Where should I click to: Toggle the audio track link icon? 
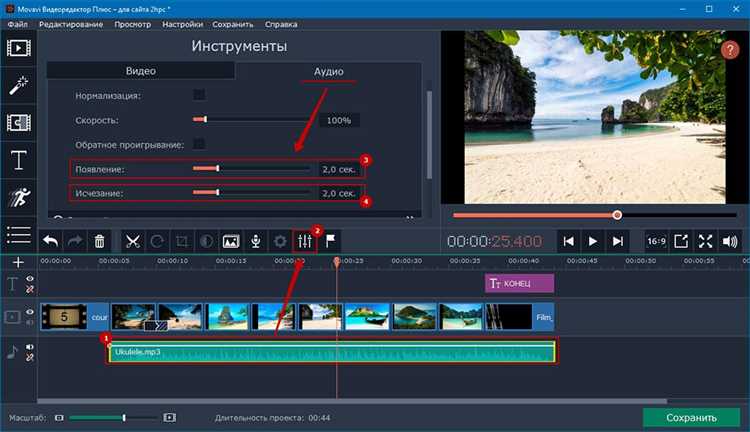30,357
